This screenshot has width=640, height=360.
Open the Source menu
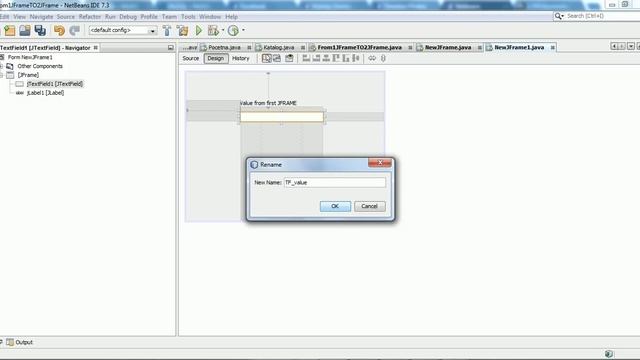pos(66,17)
